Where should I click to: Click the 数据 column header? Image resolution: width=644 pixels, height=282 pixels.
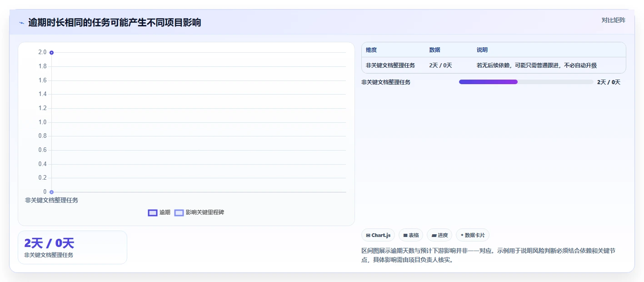point(434,50)
